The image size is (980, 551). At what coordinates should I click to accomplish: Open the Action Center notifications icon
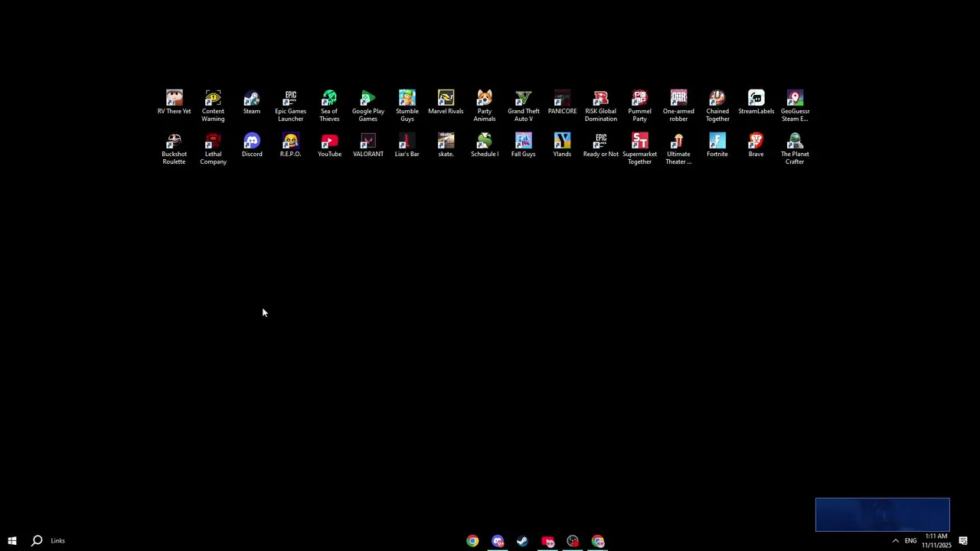coord(963,540)
